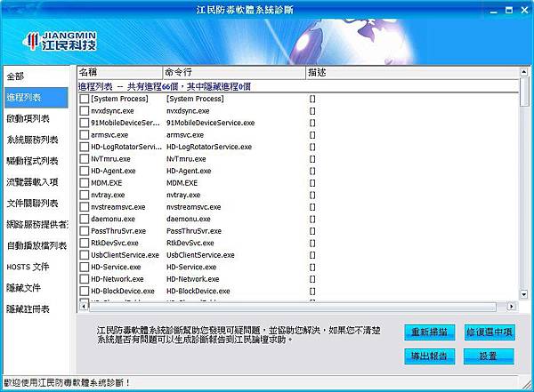Screen dimensions: 534x392
Task: Click the 重新掃描 rescan button
Action: click(x=430, y=332)
